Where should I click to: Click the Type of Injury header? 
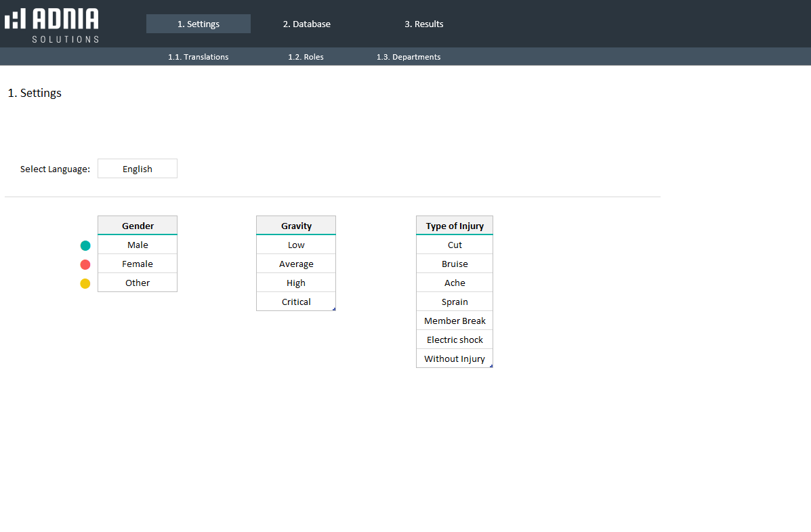pos(455,226)
